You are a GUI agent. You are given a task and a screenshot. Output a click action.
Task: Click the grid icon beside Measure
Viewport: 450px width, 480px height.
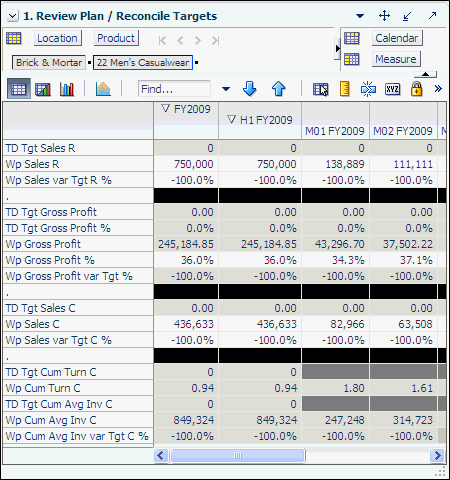coord(352,59)
